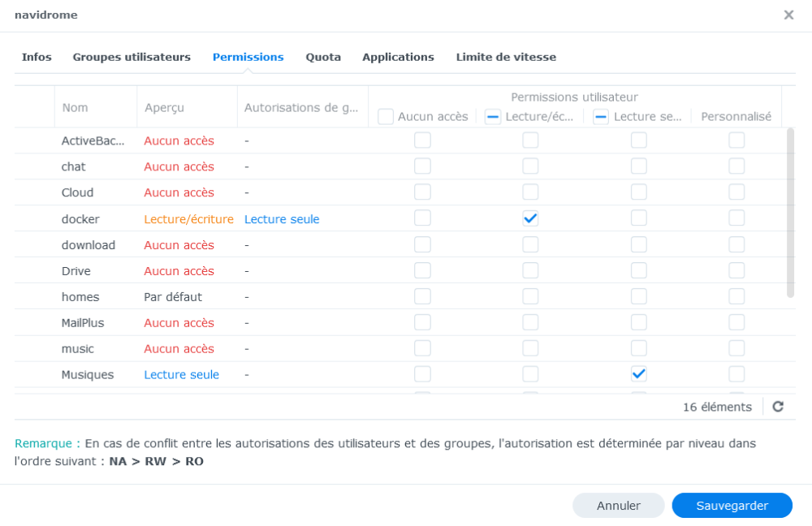Viewport: 812px width, 526px height.
Task: Check Aucun accès for ActiveBackup row
Action: pos(422,140)
